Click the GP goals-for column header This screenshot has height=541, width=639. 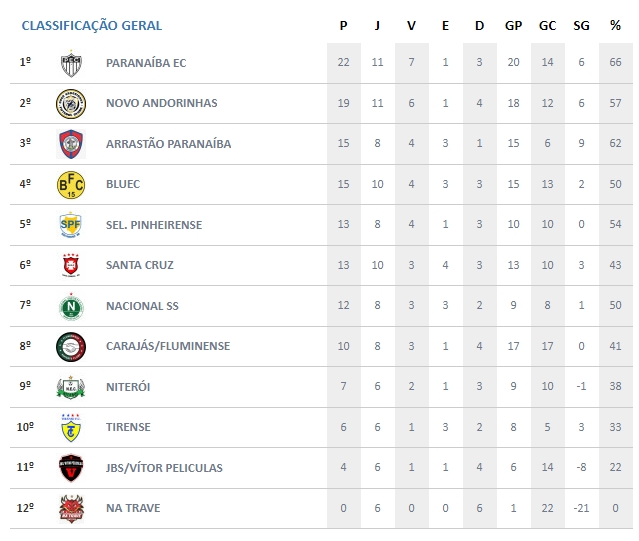point(513,25)
